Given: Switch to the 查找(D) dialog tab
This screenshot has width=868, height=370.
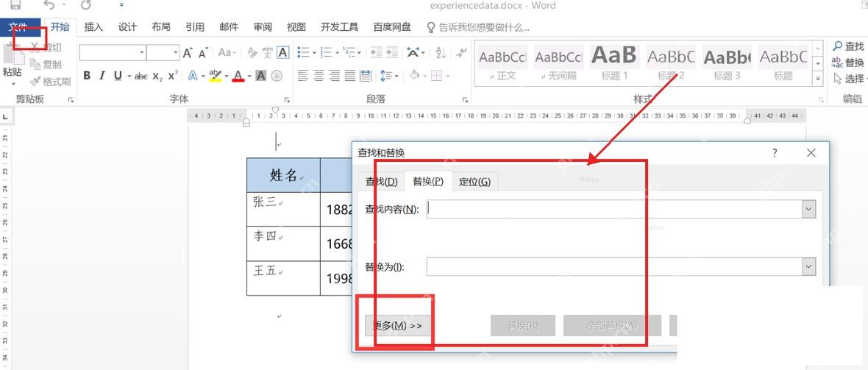Looking at the screenshot, I should 382,182.
